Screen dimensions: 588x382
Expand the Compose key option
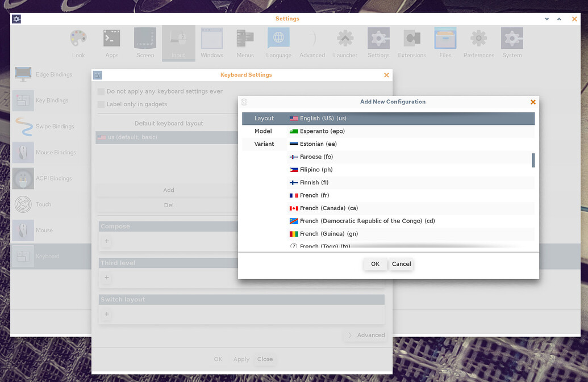107,241
